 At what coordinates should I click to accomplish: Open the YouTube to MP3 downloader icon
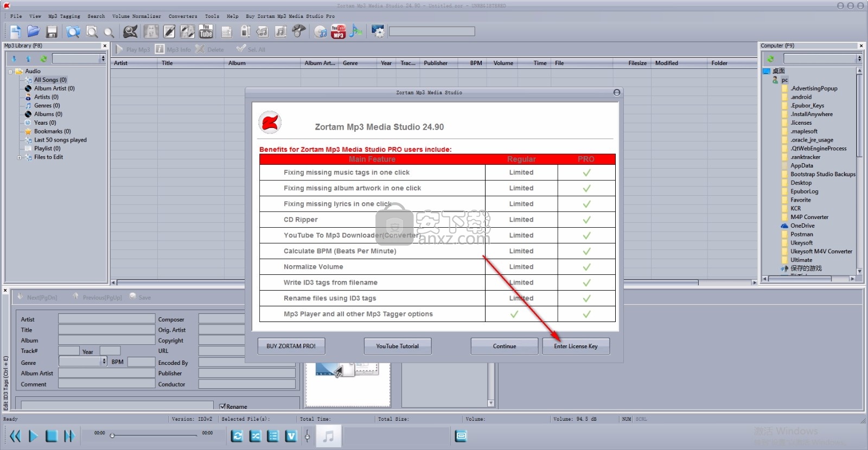[x=339, y=31]
